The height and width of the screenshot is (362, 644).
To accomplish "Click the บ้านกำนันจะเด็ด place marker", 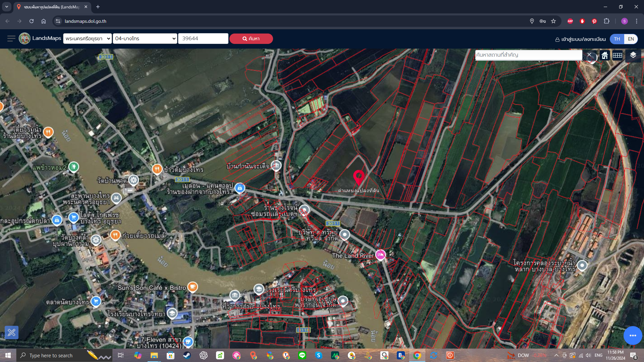I will click(x=276, y=165).
